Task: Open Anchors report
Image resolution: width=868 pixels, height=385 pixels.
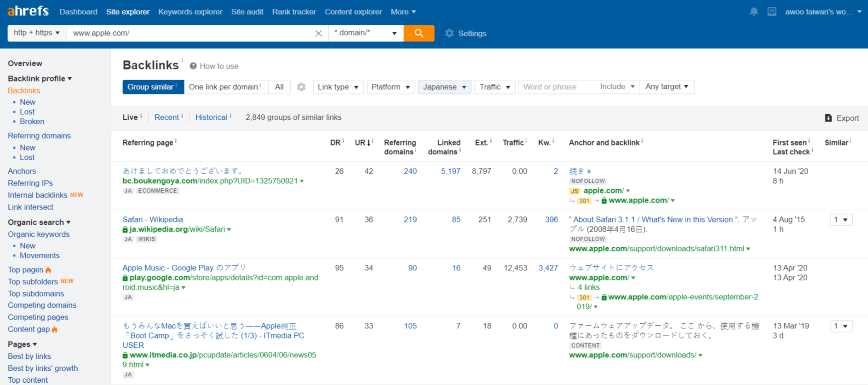Action: click(22, 171)
